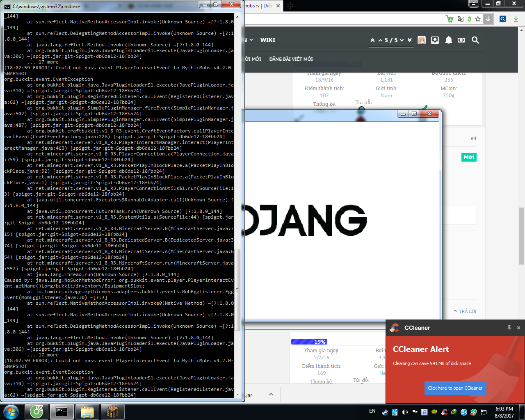
Task: Click the money icon in forum header
Action: click(x=461, y=40)
